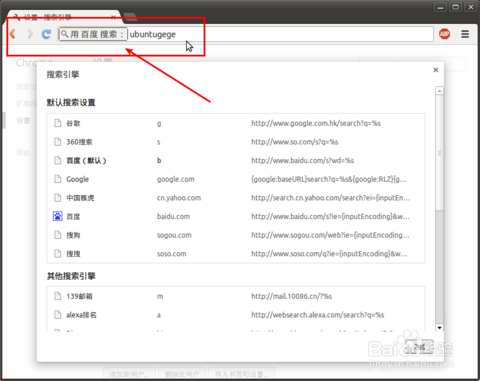480x381 pixels.
Task: Click the mail.10086.cn URL
Action: point(292,296)
